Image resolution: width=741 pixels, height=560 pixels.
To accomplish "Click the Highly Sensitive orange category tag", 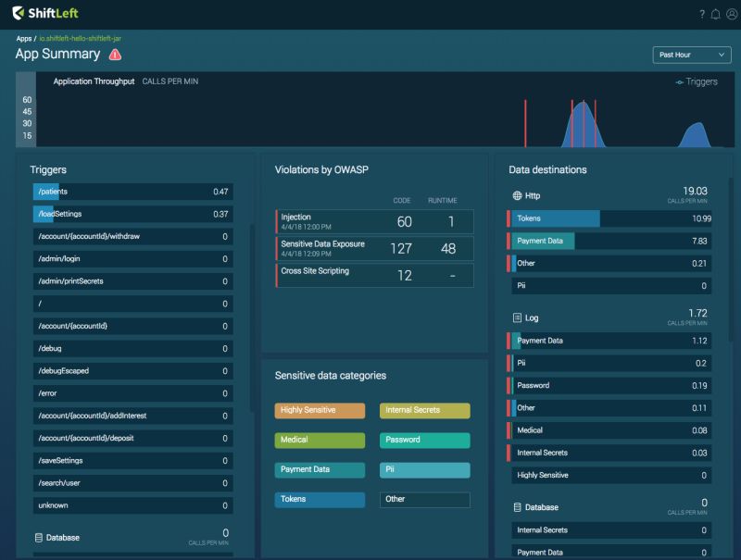I will pos(320,410).
